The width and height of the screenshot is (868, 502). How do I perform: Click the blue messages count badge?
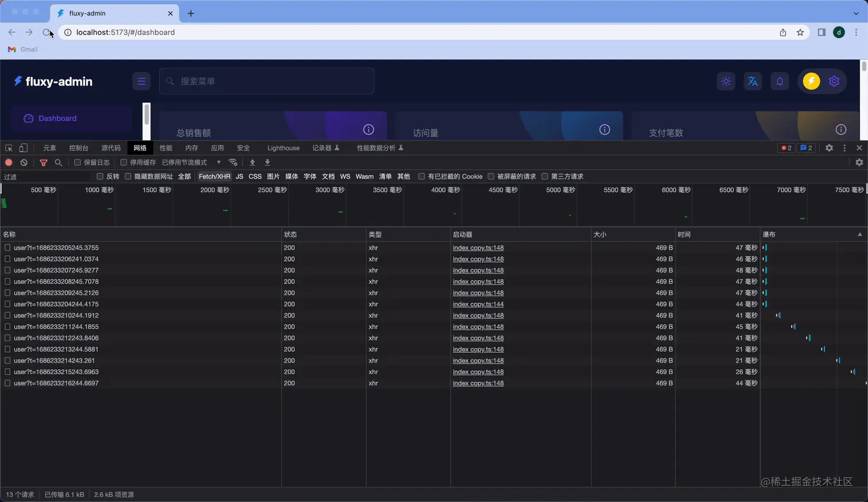click(806, 148)
